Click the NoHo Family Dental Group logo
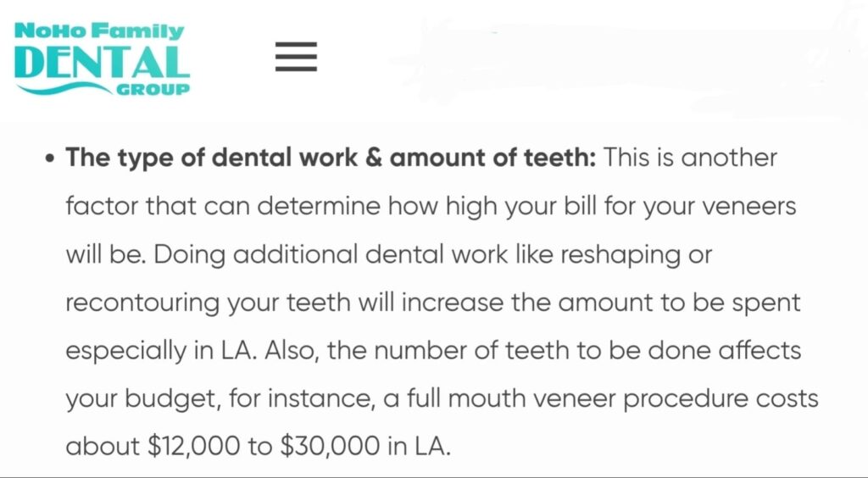 [102, 58]
